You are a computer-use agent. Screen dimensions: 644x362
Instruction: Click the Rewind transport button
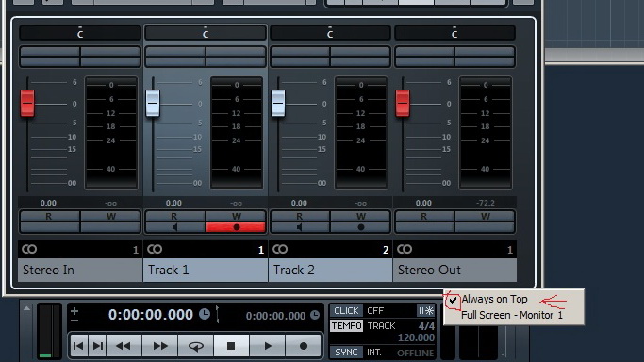124,346
